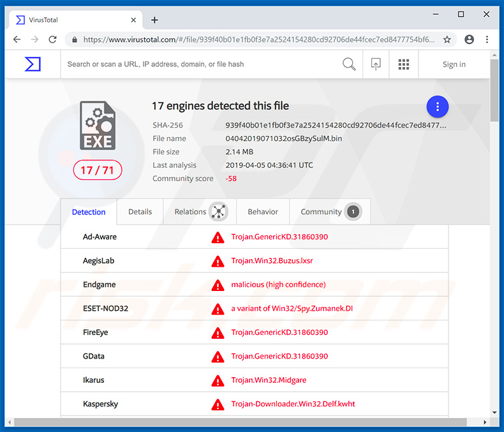Image resolution: width=504 pixels, height=432 pixels.
Task: Open the apps grid menu icon
Action: [x=404, y=64]
